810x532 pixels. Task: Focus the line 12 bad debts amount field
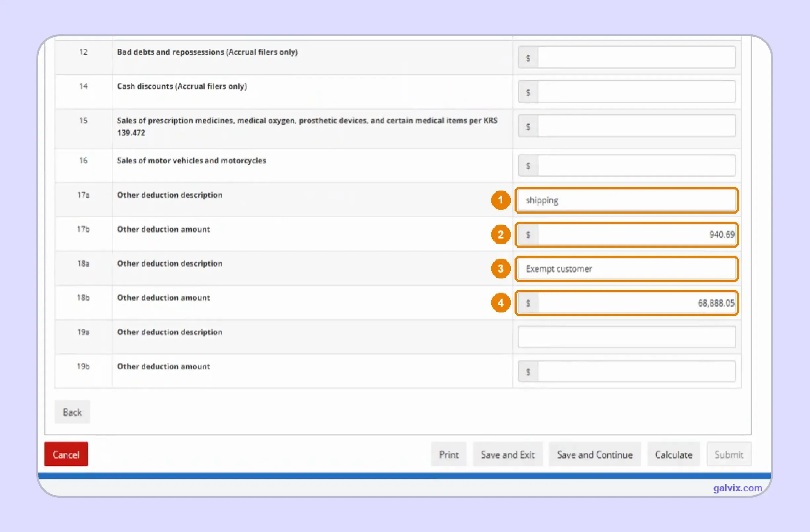(636, 58)
